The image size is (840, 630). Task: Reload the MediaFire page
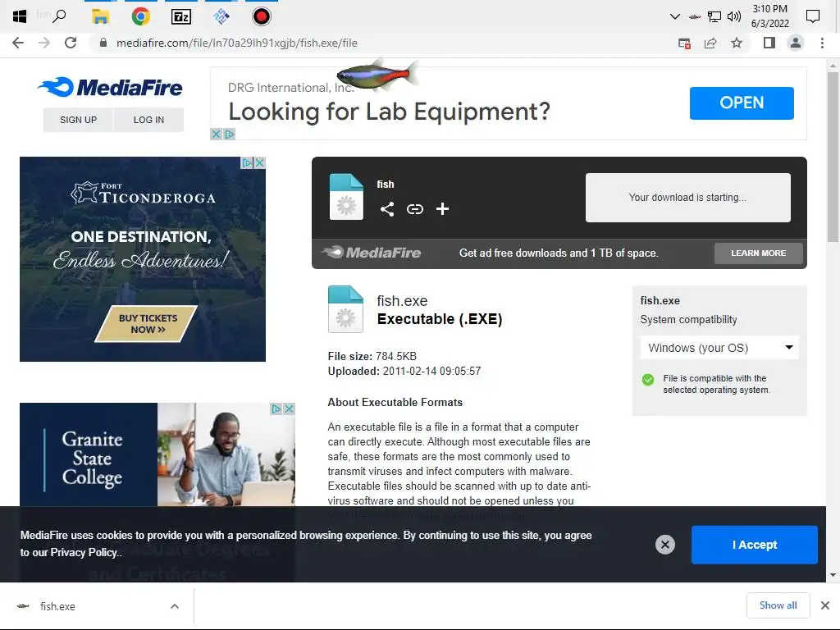71,43
